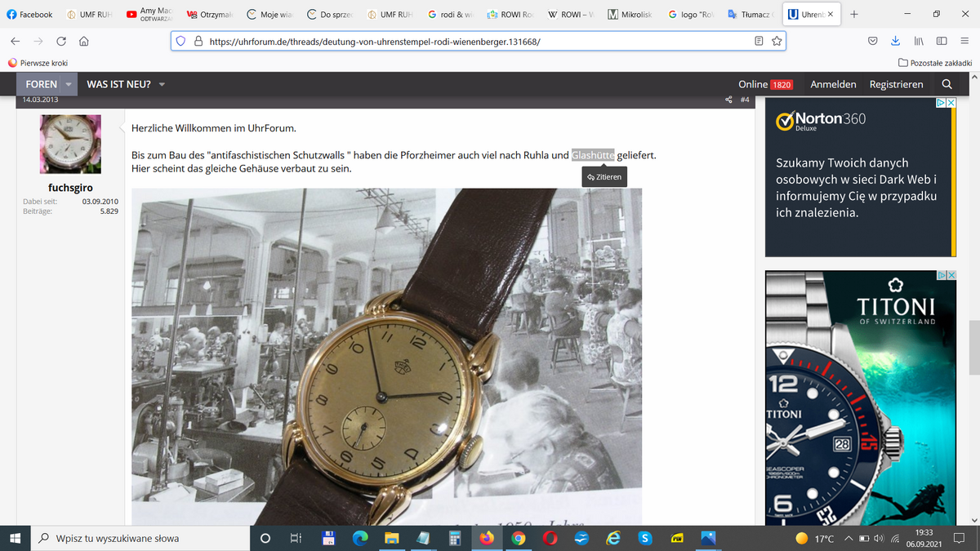Click the forum search magnifier icon

947,84
